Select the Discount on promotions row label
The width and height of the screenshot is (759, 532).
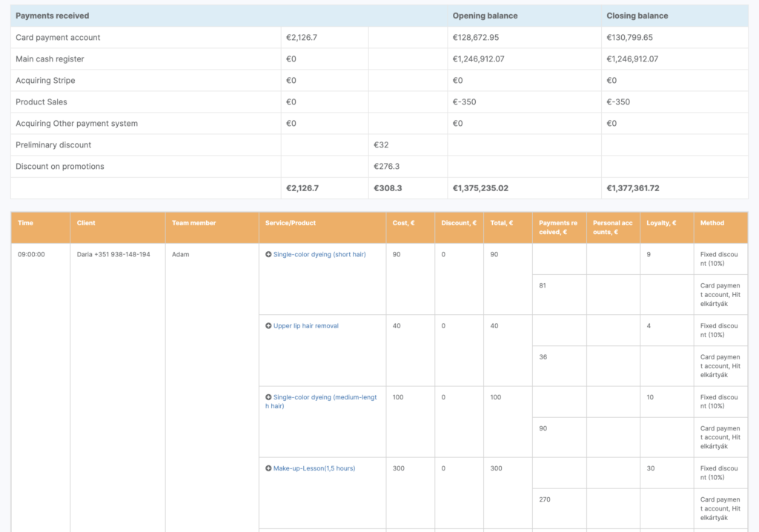point(59,166)
